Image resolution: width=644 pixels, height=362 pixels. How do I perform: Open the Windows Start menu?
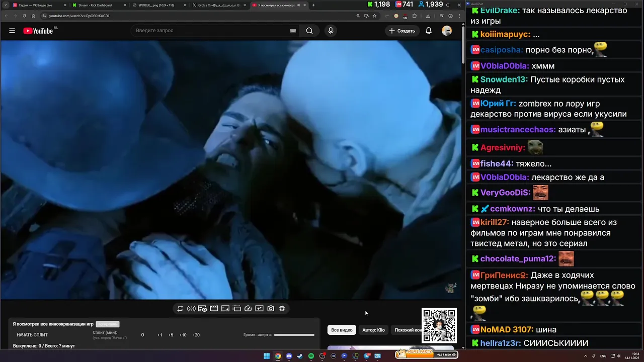(x=267, y=356)
